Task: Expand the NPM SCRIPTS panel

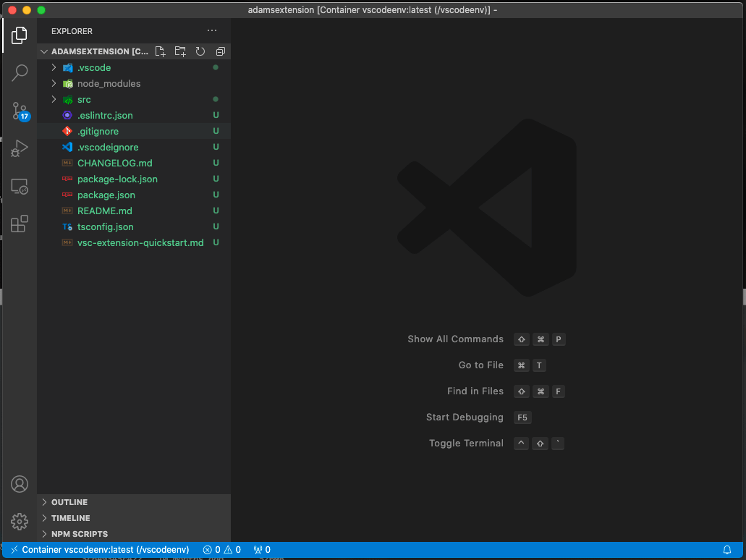Action: [134, 534]
